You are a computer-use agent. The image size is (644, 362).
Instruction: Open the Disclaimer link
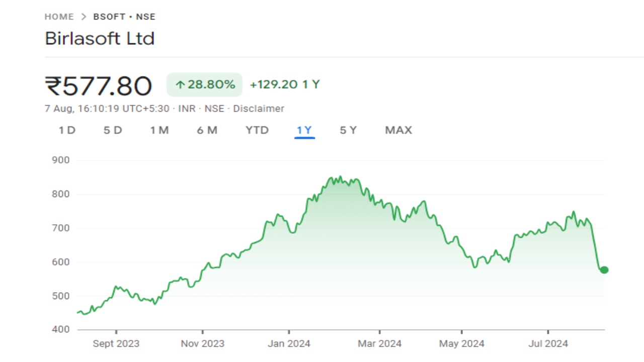259,109
